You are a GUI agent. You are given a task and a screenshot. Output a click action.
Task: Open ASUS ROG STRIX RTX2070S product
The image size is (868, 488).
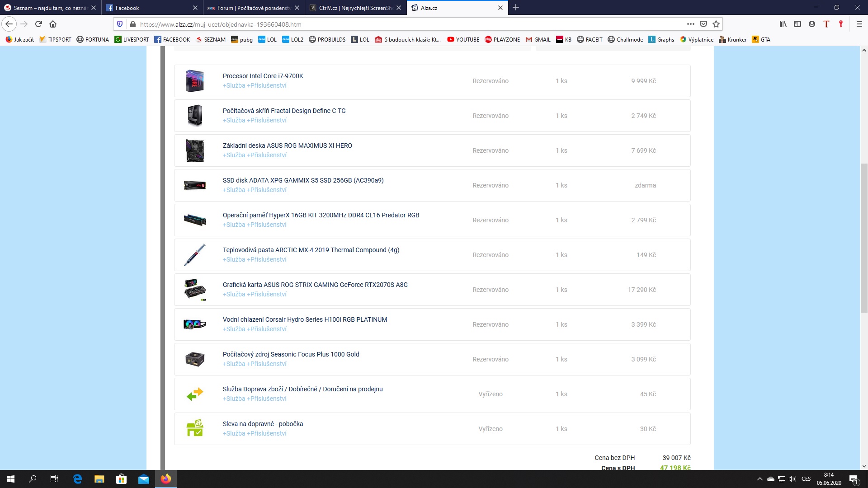pos(315,285)
